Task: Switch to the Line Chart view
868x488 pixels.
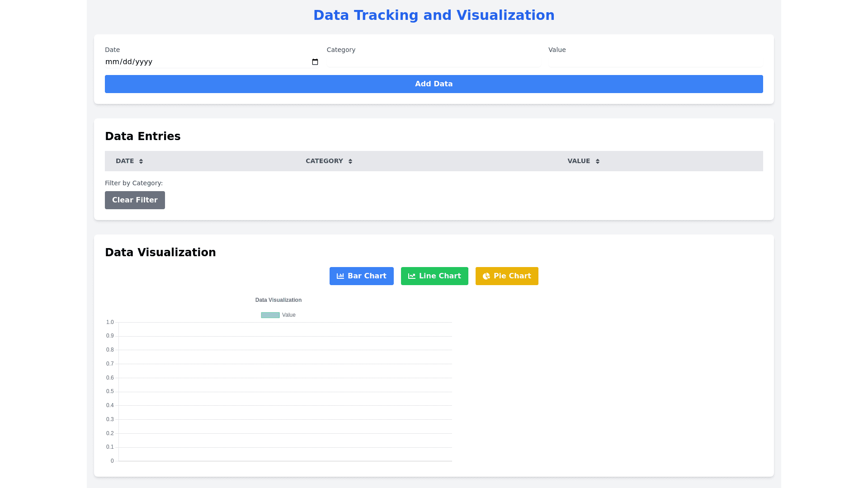Action: pyautogui.click(x=439, y=276)
